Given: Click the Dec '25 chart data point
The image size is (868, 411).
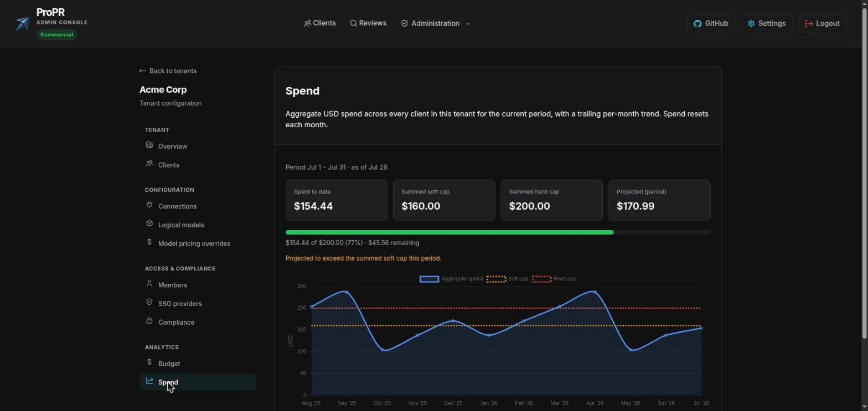Looking at the screenshot, I should point(453,321).
